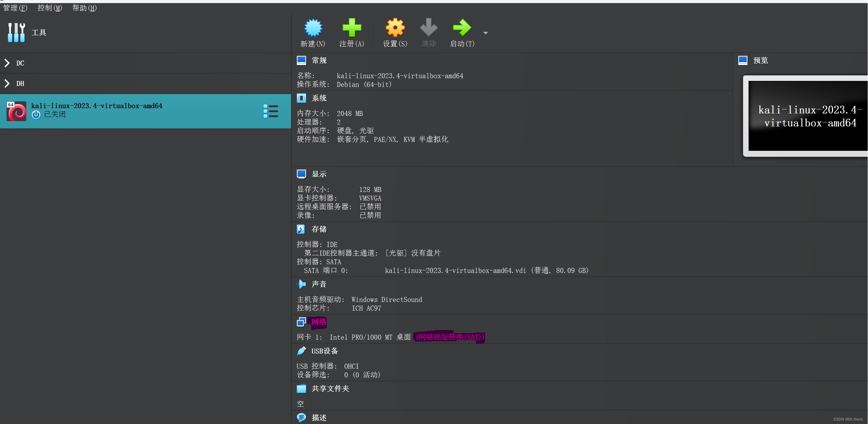Select the kali-linux-2023.4 VM list entry
The image size is (868, 424).
[146, 111]
